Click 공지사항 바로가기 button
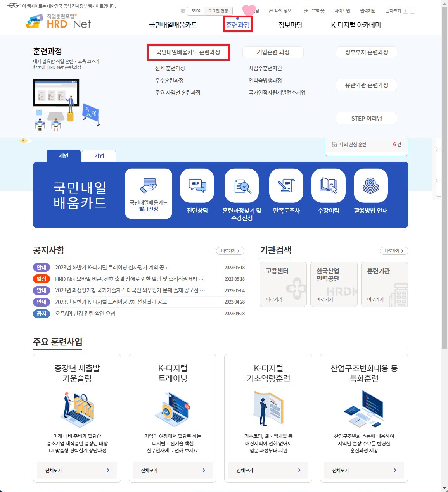Viewport: 448px width, 492px height. click(x=230, y=251)
